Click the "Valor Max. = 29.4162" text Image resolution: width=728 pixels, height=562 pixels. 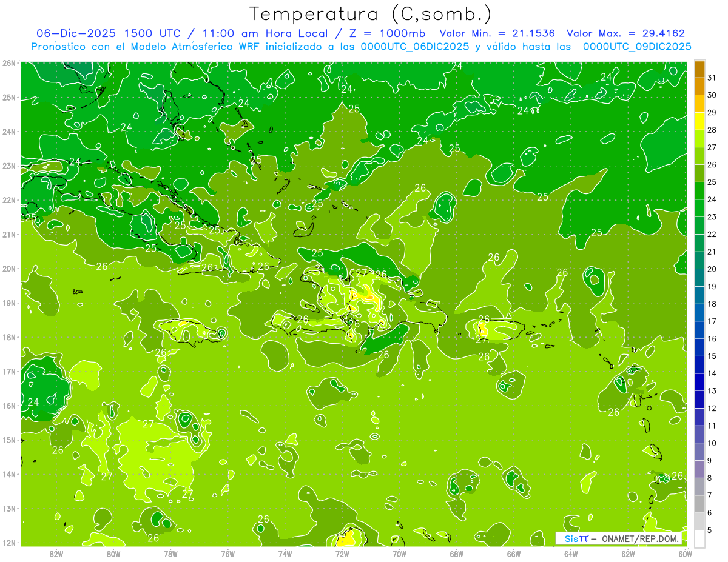[625, 33]
